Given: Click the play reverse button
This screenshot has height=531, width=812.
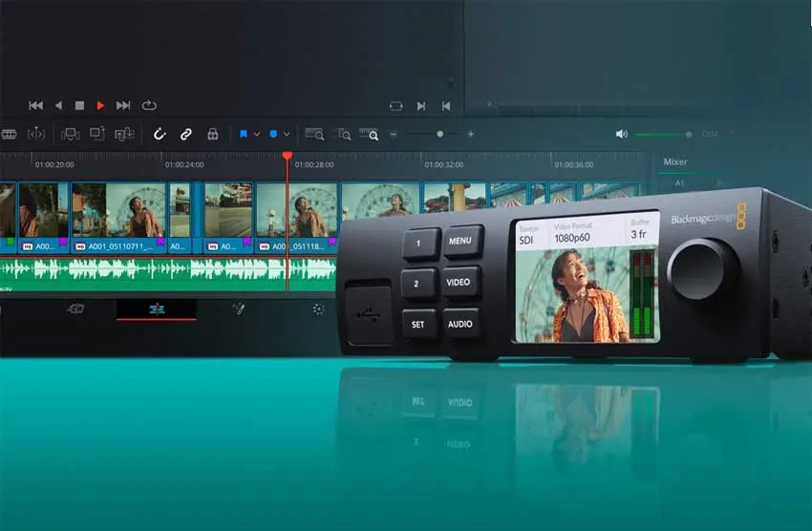Looking at the screenshot, I should pos(58,106).
